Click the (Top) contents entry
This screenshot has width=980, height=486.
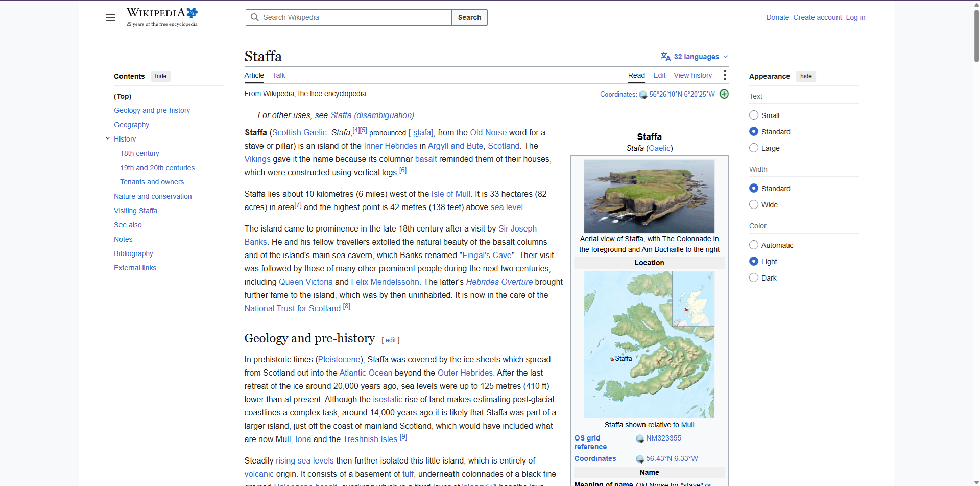click(x=123, y=96)
